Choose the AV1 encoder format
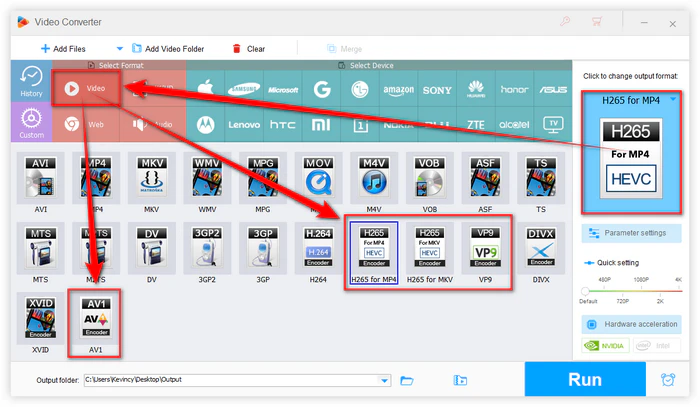The height and width of the screenshot is (407, 700). coord(96,318)
